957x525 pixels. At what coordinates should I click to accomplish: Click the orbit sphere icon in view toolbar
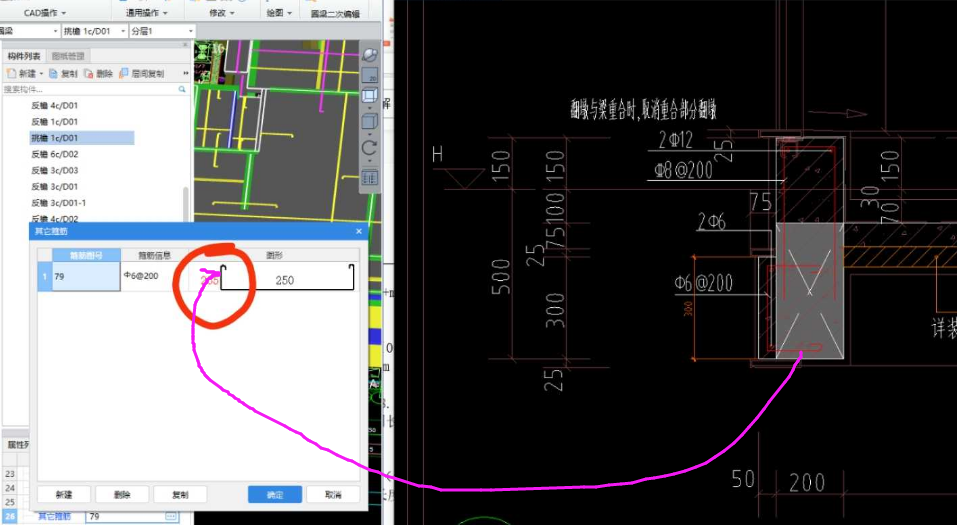[x=369, y=55]
